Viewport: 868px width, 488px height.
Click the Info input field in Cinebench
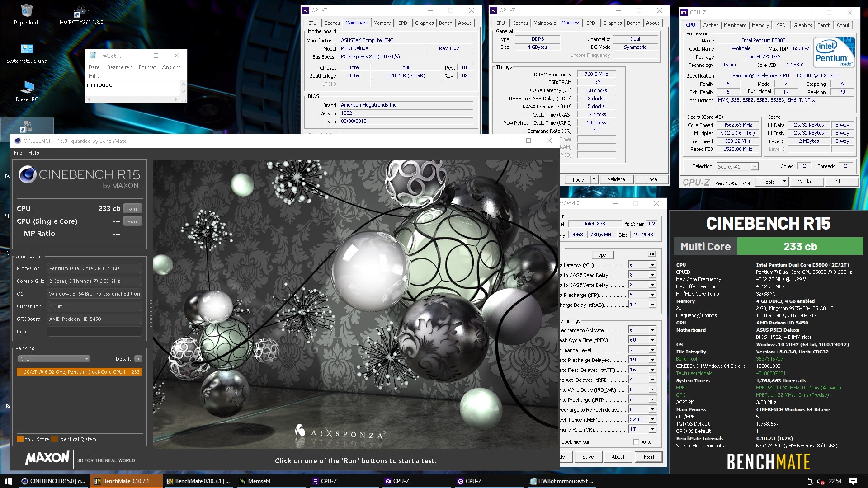tap(95, 332)
